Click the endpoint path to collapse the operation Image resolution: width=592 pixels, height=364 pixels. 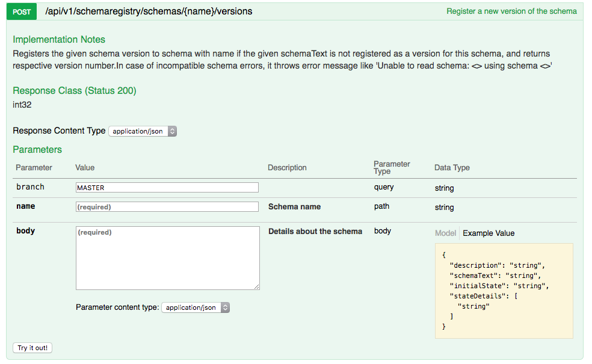coord(148,11)
